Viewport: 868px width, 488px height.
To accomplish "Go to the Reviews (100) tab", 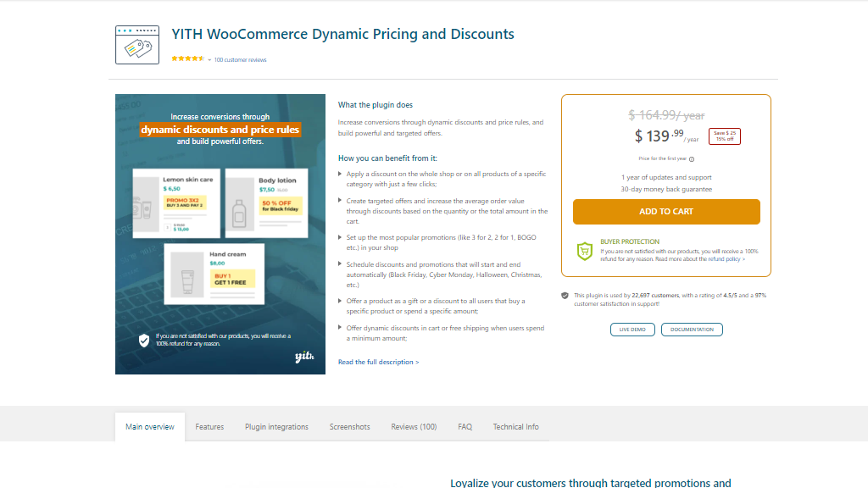I will click(414, 427).
